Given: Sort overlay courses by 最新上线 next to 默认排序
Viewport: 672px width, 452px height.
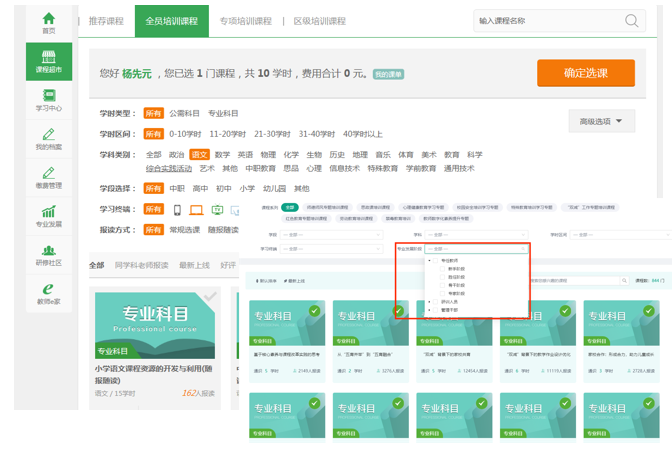Looking at the screenshot, I should click(x=294, y=281).
